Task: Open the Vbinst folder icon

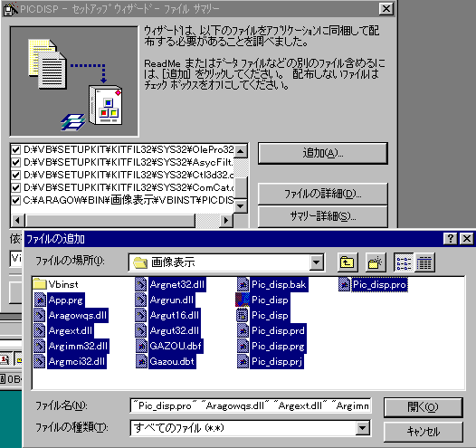Action: (40, 284)
